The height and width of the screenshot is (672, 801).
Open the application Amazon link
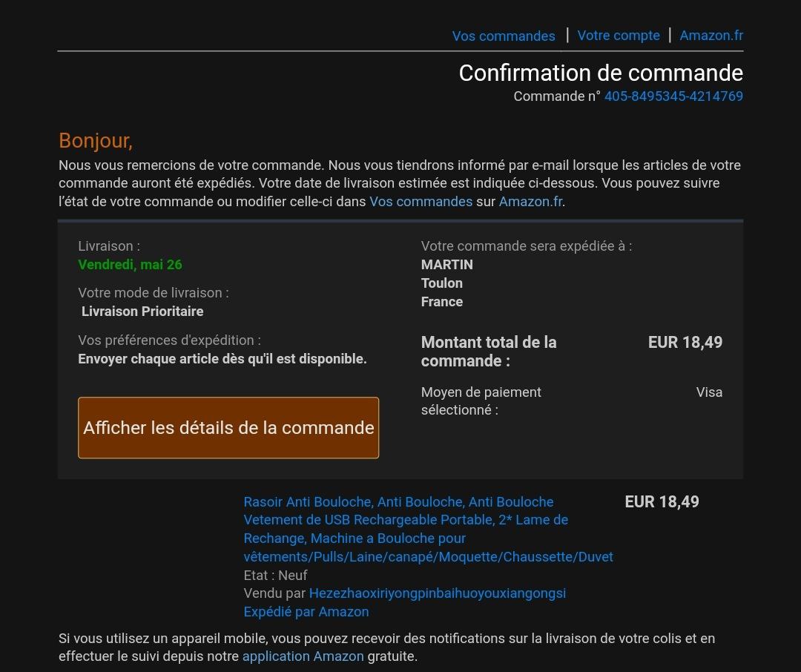tap(303, 656)
